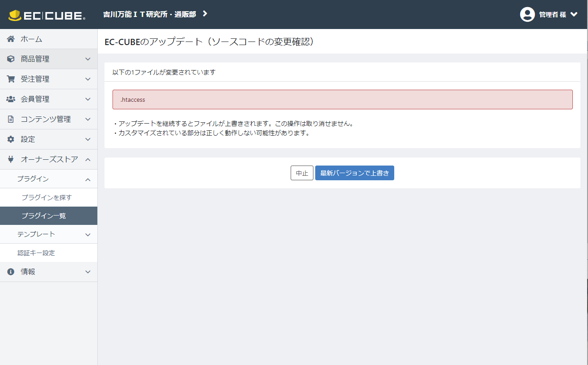Click the product management cube icon
This screenshot has height=365, width=588.
[x=11, y=59]
